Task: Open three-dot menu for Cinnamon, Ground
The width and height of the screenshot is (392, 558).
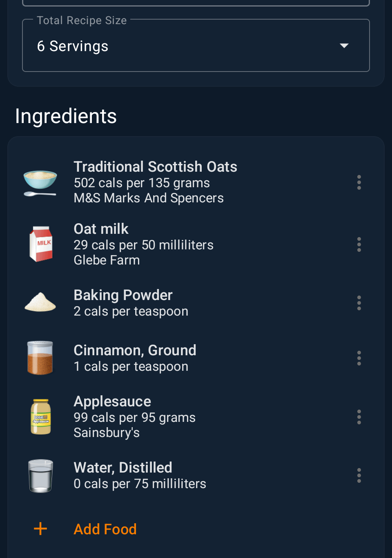Action: 359,358
